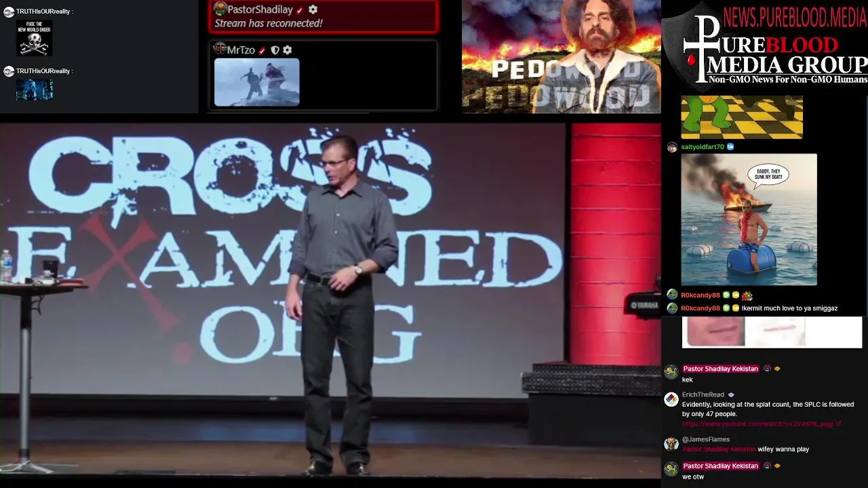868x488 pixels.
Task: Click second TRUTHIsOURreality avatar above the blue image
Action: point(9,71)
